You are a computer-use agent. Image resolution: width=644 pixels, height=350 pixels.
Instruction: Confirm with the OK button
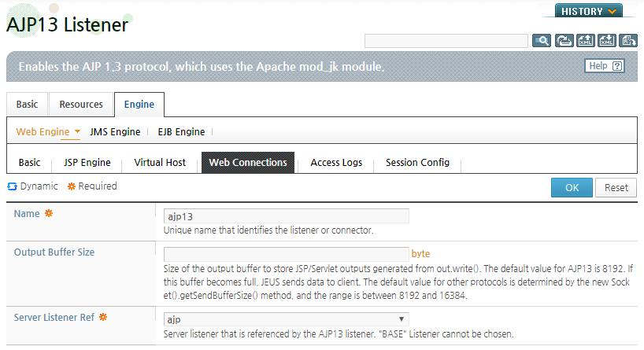coord(572,187)
